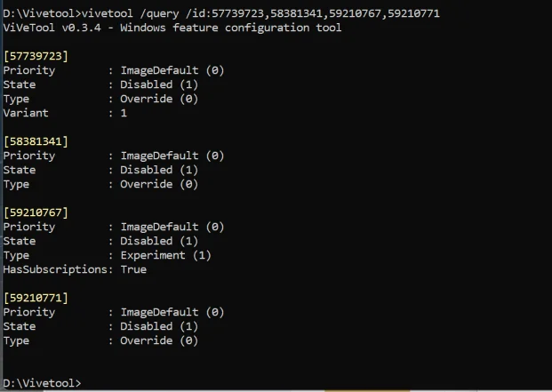Select feature ID header [57739723]

[36, 56]
